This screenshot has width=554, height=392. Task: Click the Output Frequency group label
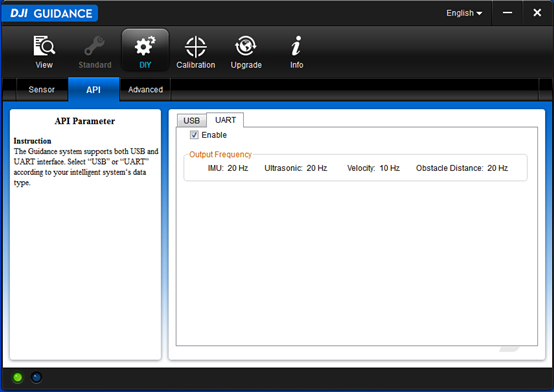(220, 154)
